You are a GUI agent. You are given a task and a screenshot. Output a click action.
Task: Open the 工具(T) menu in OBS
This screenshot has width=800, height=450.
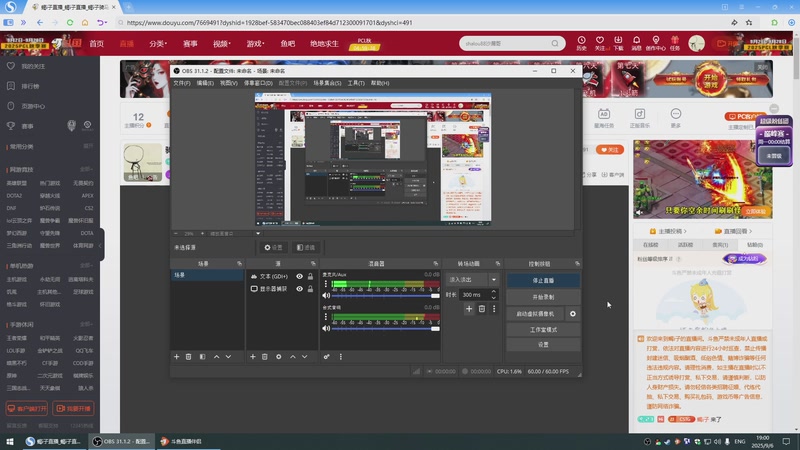pyautogui.click(x=356, y=83)
